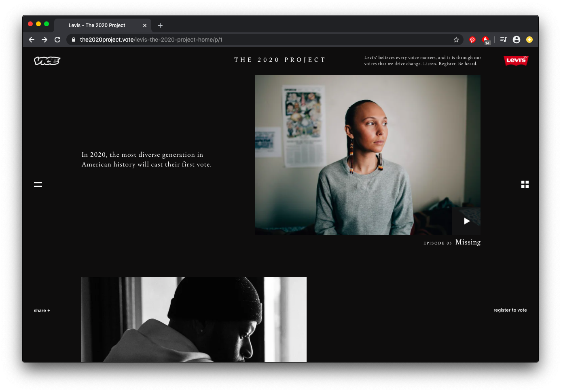The height and width of the screenshot is (392, 561).
Task: Expand the share + options
Action: [42, 310]
